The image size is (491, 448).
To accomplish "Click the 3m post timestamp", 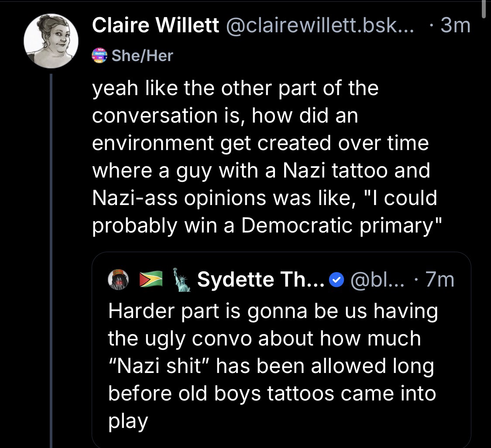I will click(x=456, y=27).
